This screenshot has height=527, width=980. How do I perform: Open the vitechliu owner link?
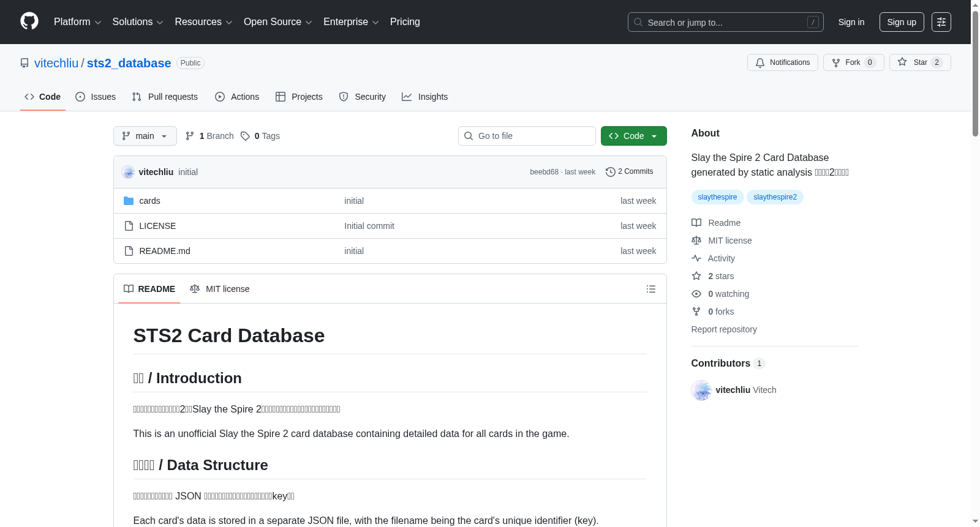[x=56, y=63]
